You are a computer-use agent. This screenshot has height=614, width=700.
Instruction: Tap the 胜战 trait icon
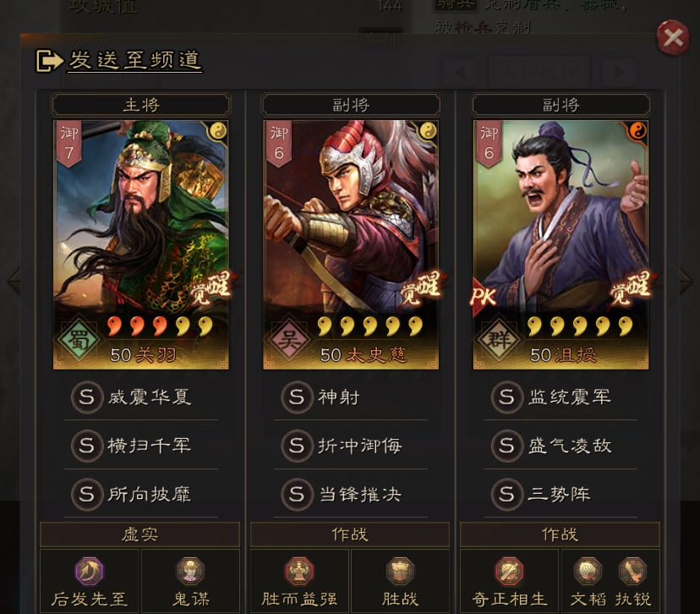tap(400, 571)
